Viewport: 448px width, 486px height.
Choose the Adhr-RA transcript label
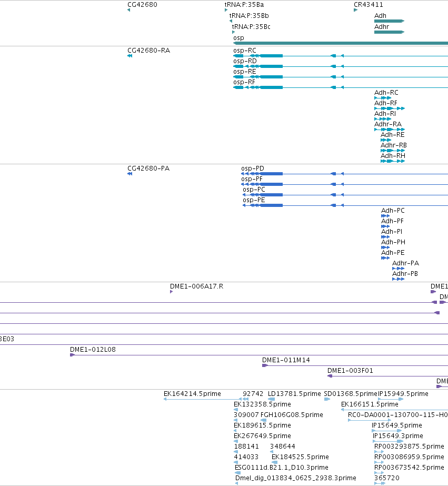[x=388, y=124]
